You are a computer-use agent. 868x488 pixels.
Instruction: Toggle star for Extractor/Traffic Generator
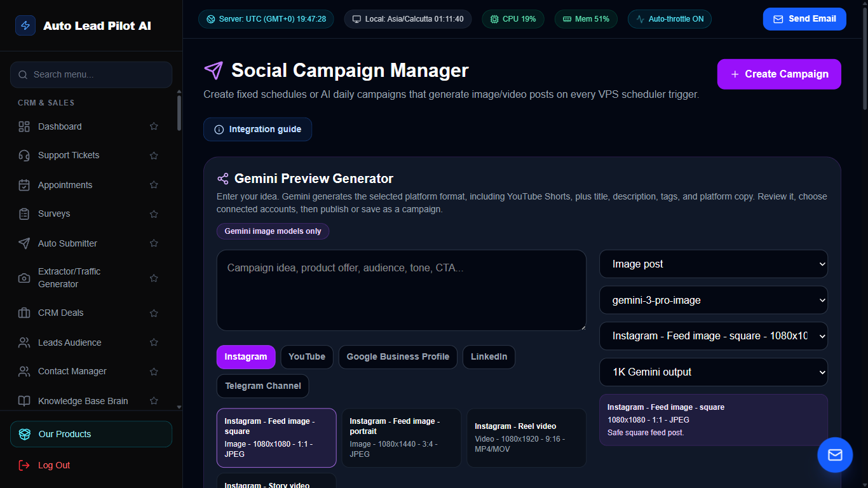(154, 278)
